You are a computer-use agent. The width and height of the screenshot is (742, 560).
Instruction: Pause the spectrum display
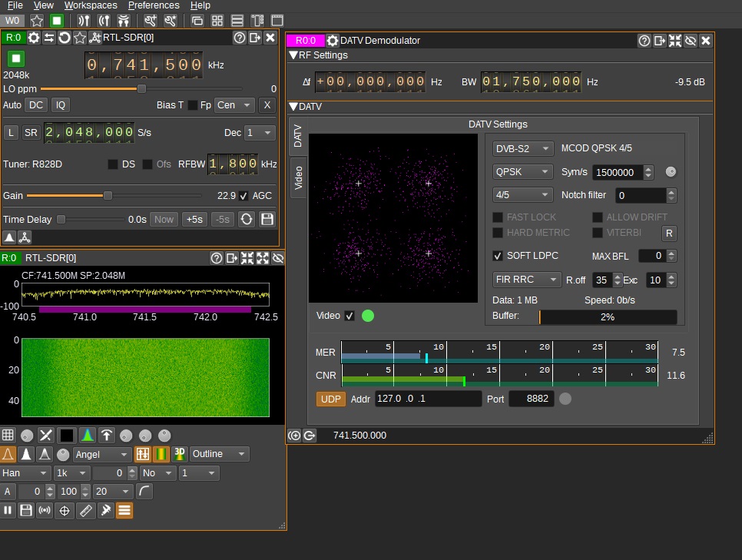pyautogui.click(x=8, y=510)
